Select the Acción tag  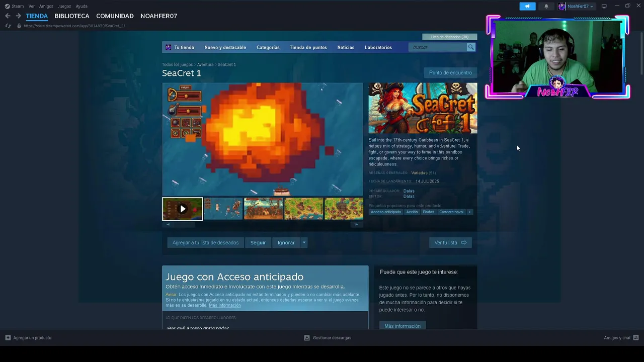412,212
